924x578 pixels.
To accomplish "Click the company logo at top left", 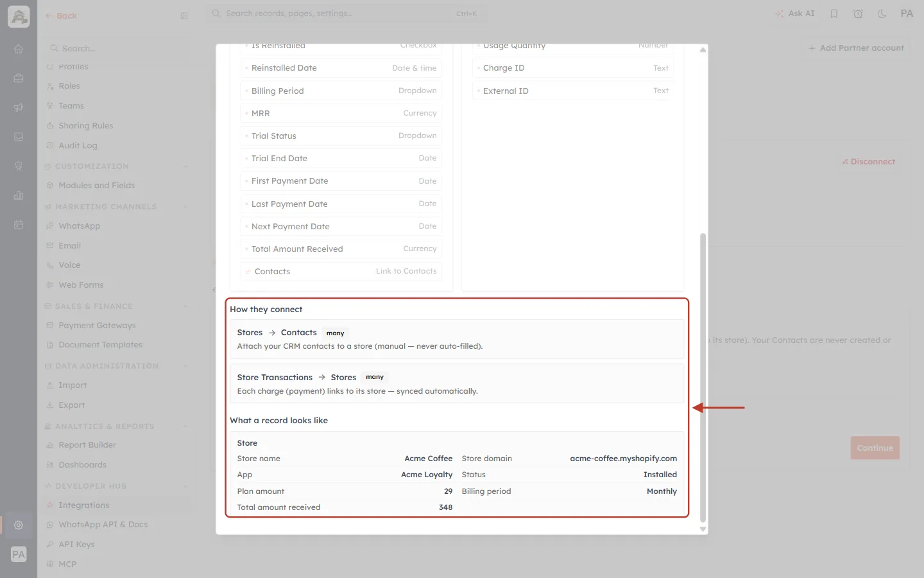I will 19,17.
